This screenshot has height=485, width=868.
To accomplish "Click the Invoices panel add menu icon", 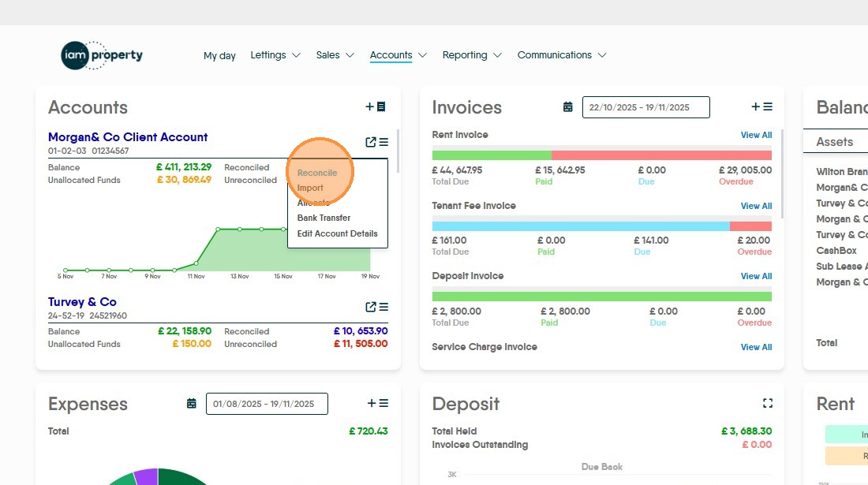I will tap(761, 106).
